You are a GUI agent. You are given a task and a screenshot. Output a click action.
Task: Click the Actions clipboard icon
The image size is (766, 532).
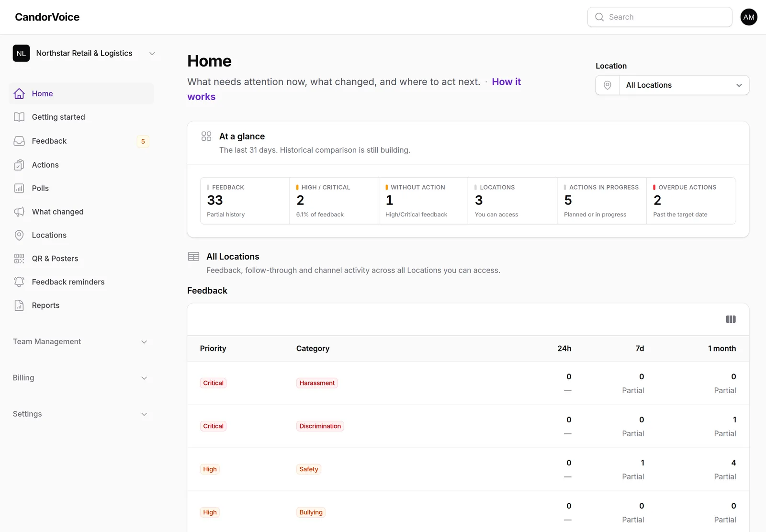(x=19, y=165)
